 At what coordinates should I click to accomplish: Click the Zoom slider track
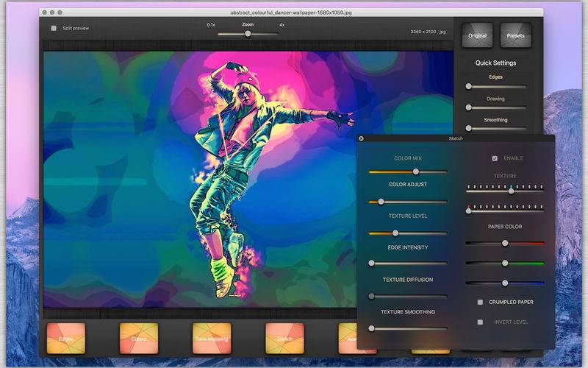[248, 34]
